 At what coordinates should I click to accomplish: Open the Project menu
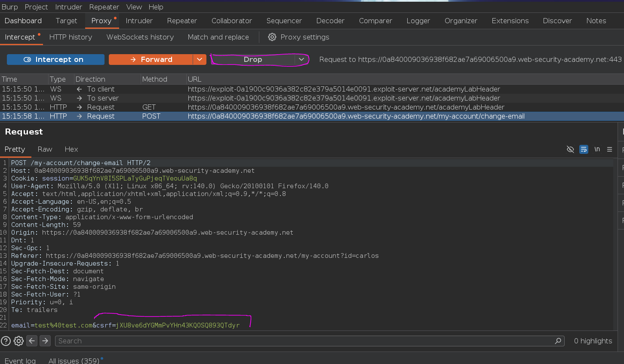pos(36,7)
